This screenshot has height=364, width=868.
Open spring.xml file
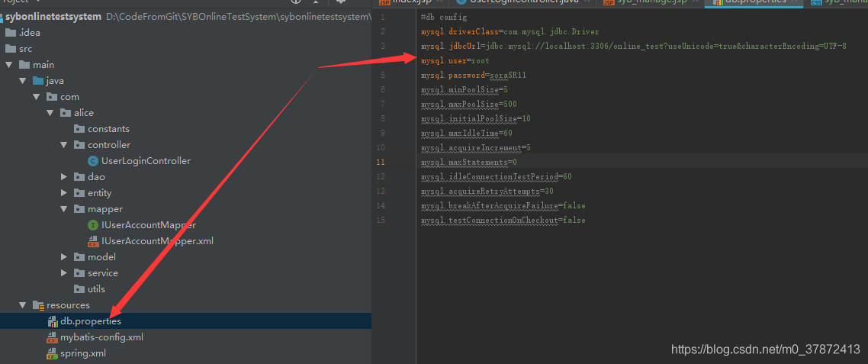click(x=83, y=353)
